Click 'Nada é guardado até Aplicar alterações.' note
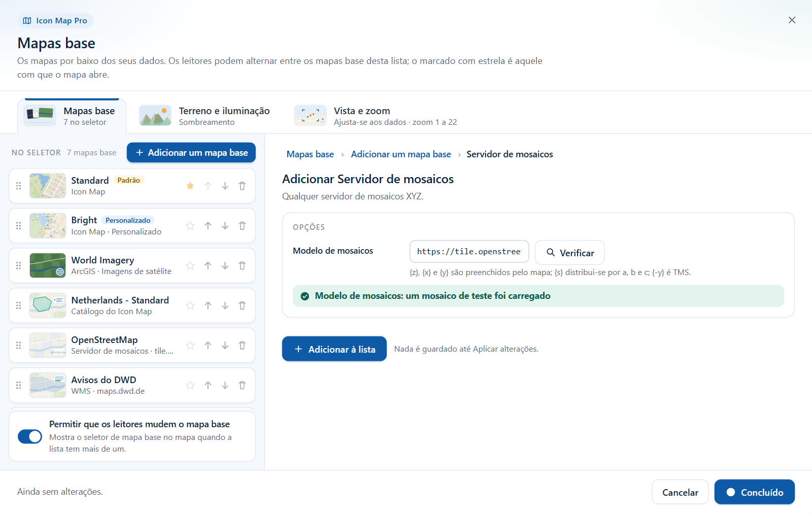The height and width of the screenshot is (513, 812). pyautogui.click(x=466, y=349)
